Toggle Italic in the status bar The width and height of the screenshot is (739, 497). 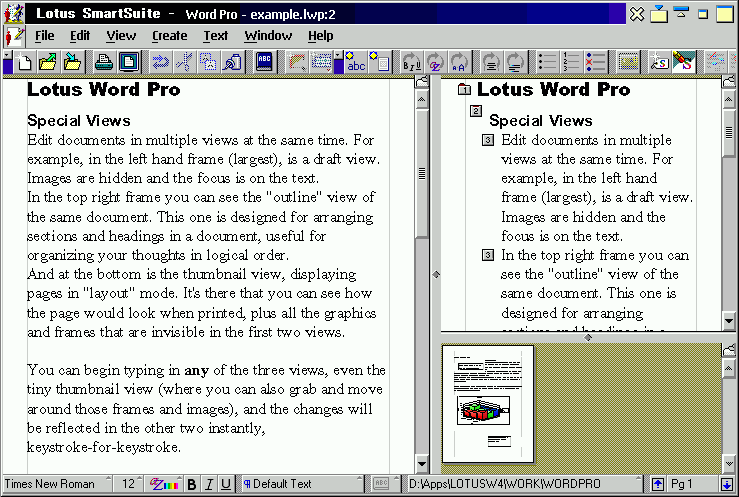209,484
